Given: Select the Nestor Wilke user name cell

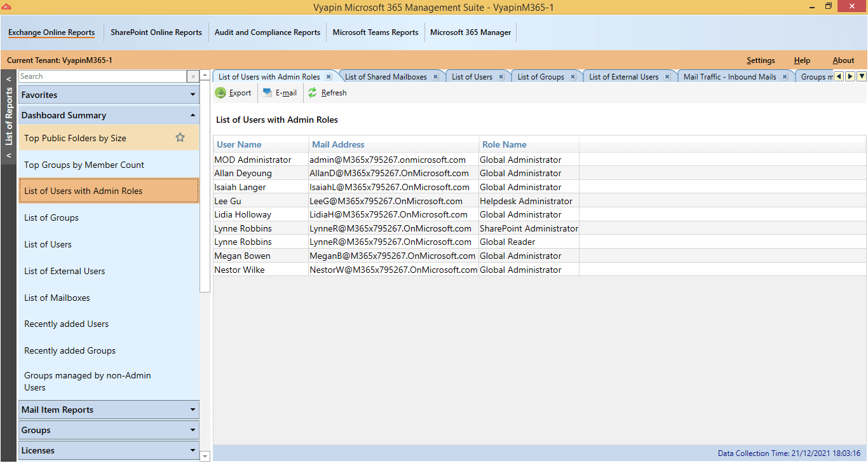Looking at the screenshot, I should (x=261, y=270).
